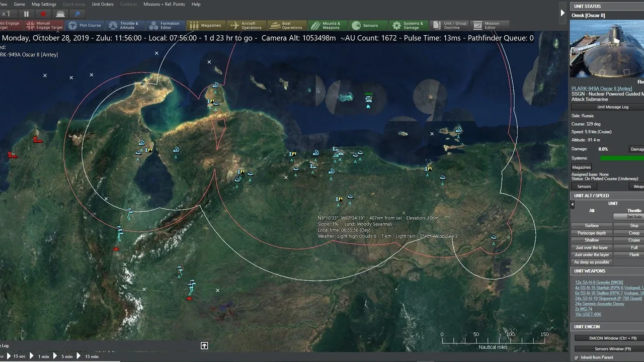
Task: Open Aircraft Operations
Action: [x=246, y=25]
